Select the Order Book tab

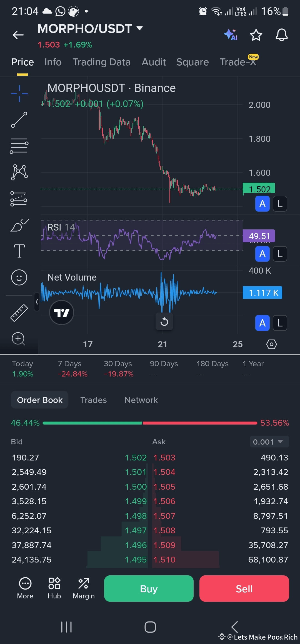(39, 400)
